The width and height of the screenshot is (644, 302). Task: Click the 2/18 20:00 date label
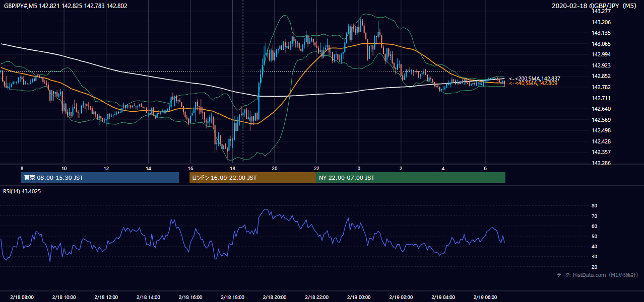coord(274,297)
